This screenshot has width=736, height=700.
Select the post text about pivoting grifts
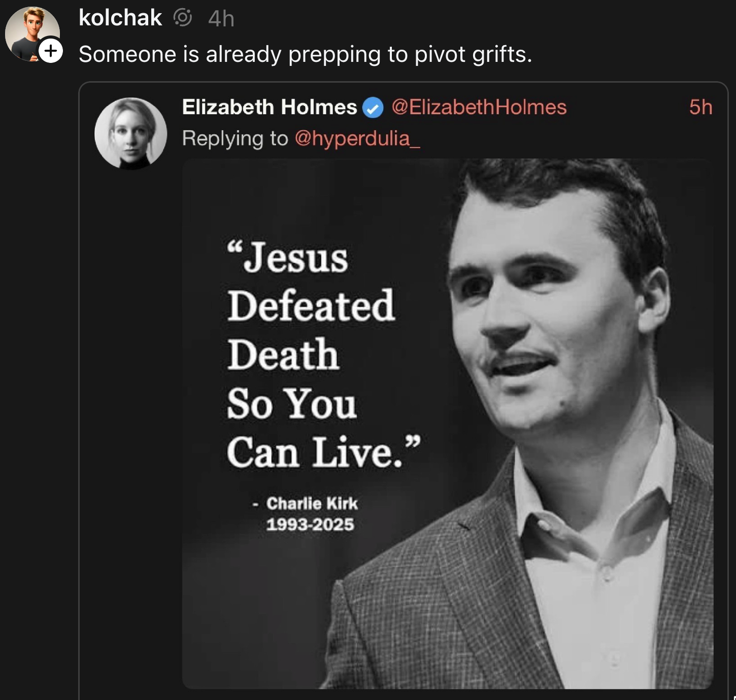pos(305,54)
